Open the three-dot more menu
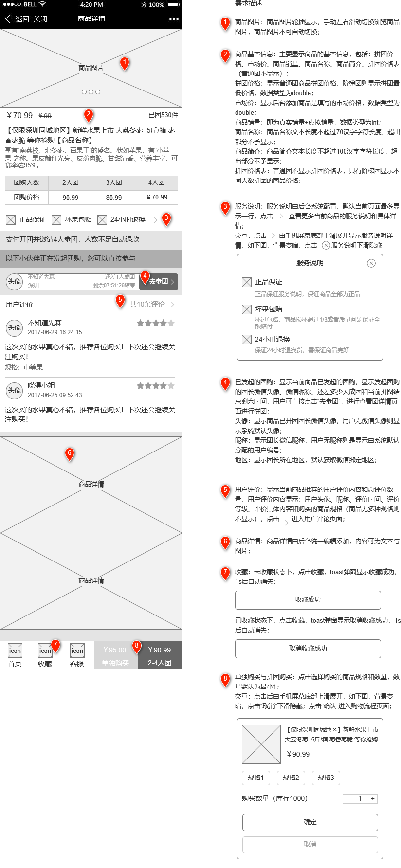 tap(174, 19)
